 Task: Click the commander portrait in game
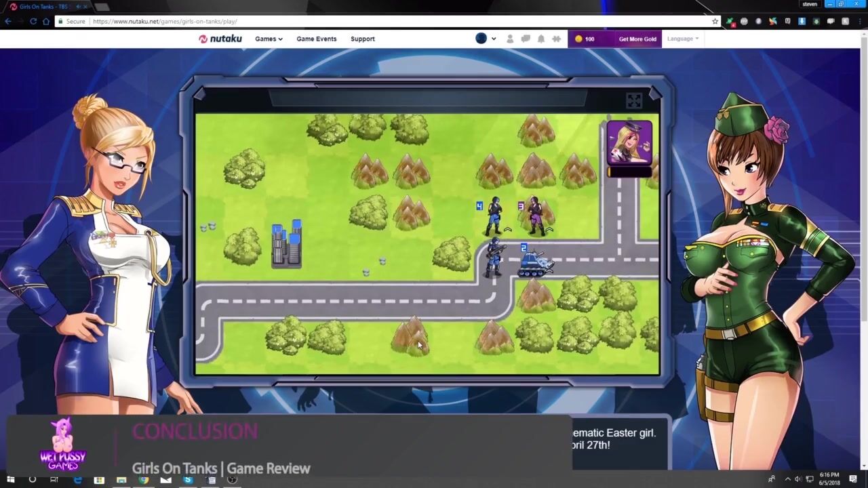coord(629,143)
